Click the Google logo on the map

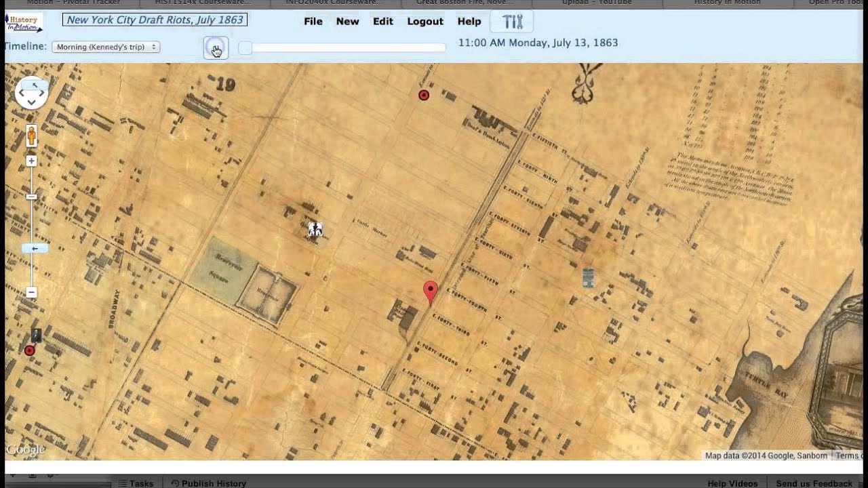tap(26, 449)
